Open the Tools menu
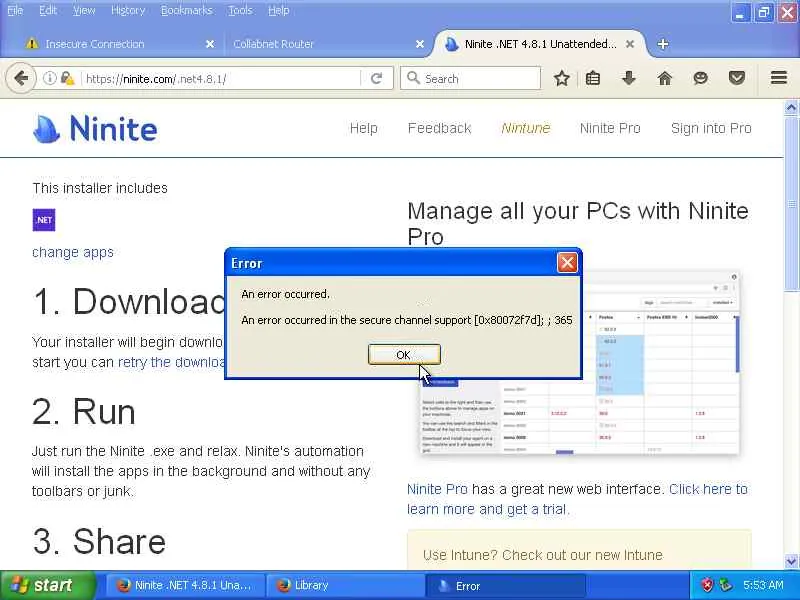Screen dimensions: 800x600 point(240,10)
